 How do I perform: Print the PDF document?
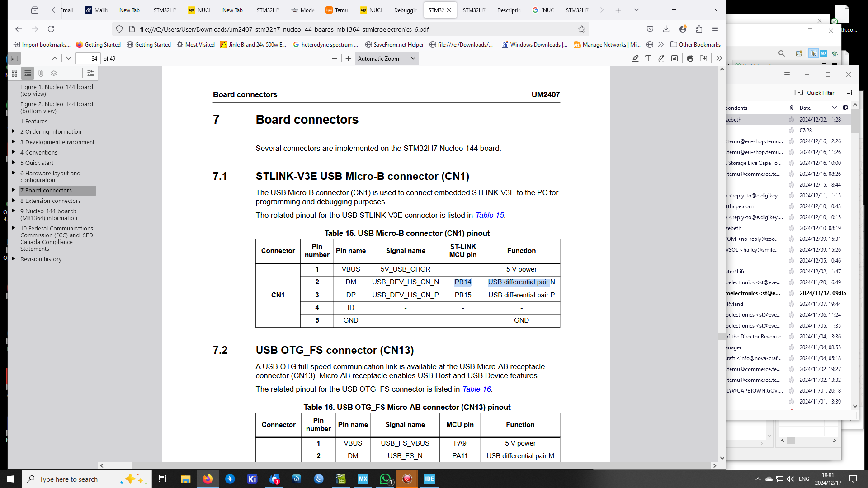[690, 58]
